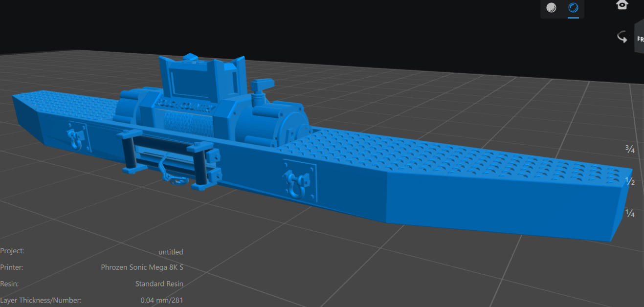Screen dimensions: 644x307
Task: Click the home view eye icon
Action: (x=622, y=5)
